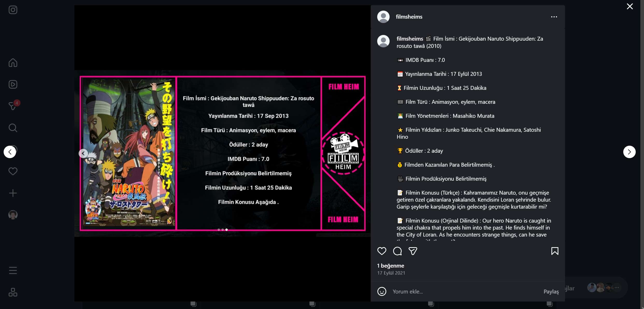This screenshot has height=309, width=644.
Task: Go to next post arrow
Action: click(x=629, y=152)
